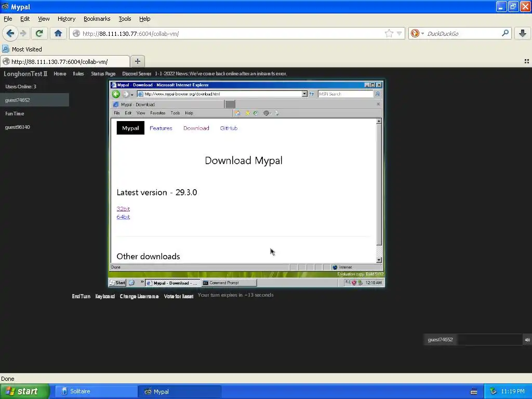Click the End Turn button
Viewport: 532px width, 399px height.
(81, 296)
